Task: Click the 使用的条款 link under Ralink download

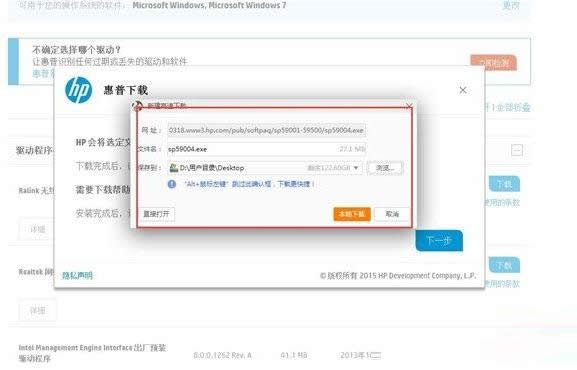Action: coord(502,202)
